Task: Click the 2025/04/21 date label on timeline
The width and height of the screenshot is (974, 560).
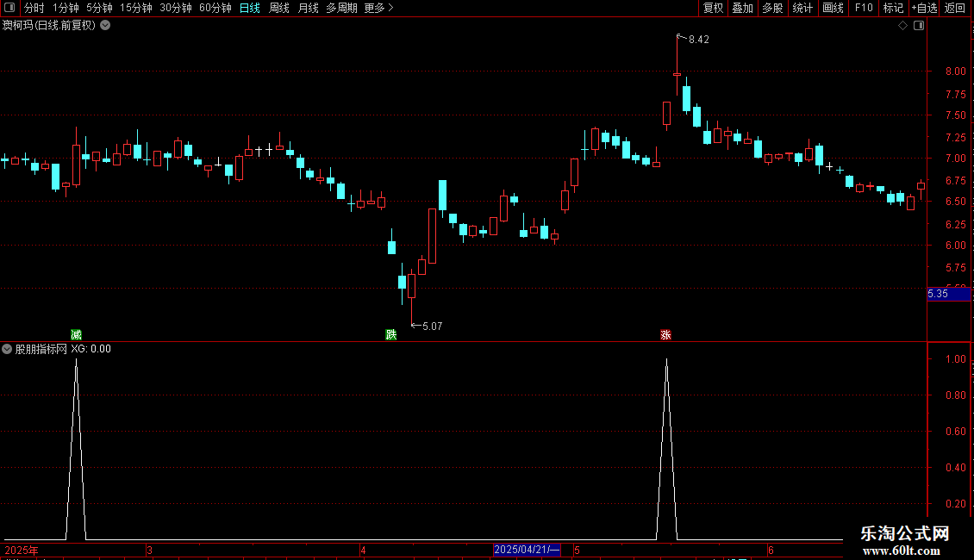Action: [528, 550]
